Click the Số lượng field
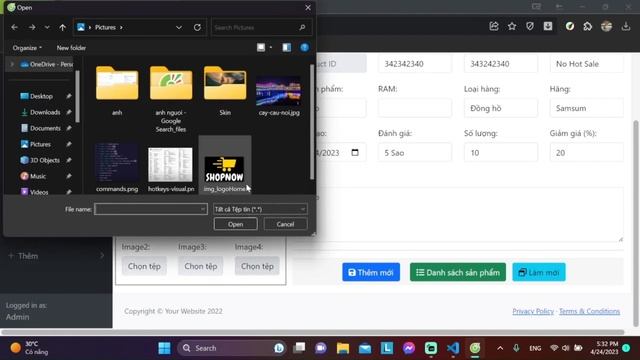Screen dimensions: 640x360 (x=501, y=153)
